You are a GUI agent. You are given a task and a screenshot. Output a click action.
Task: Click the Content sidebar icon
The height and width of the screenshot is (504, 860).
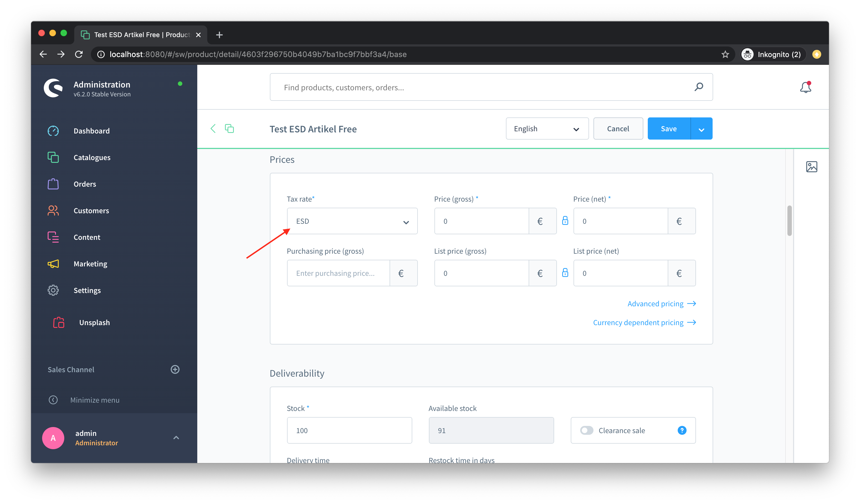[53, 237]
